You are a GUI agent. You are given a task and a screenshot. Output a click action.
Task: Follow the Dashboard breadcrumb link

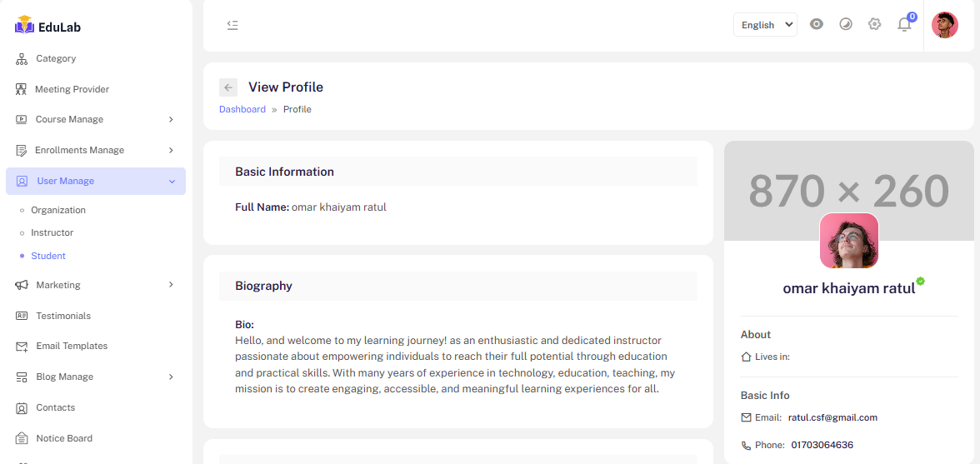click(242, 109)
